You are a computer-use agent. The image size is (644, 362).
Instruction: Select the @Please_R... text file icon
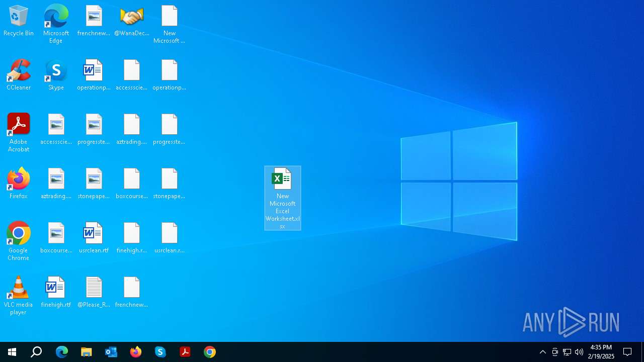point(94,293)
